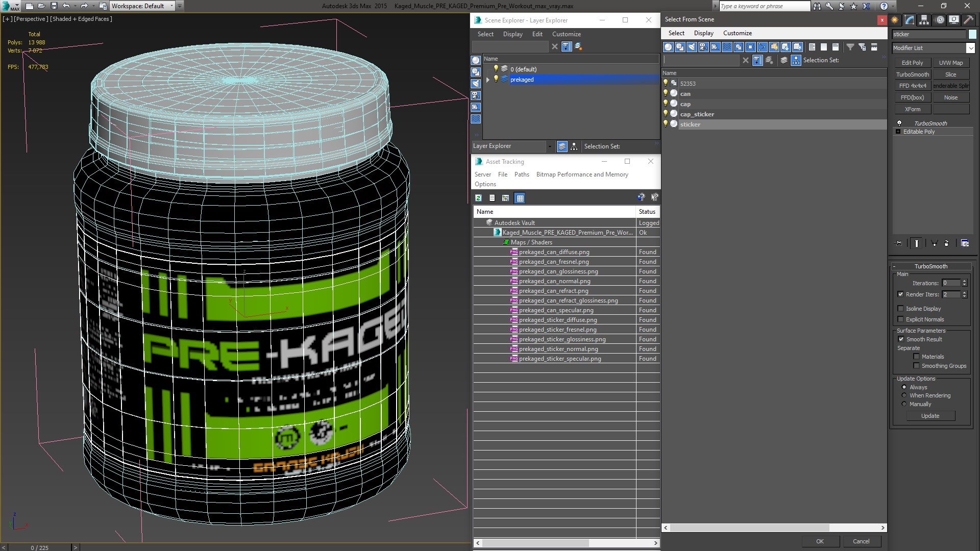
Task: Open Layer Explorer dropdown arrow
Action: coord(550,146)
